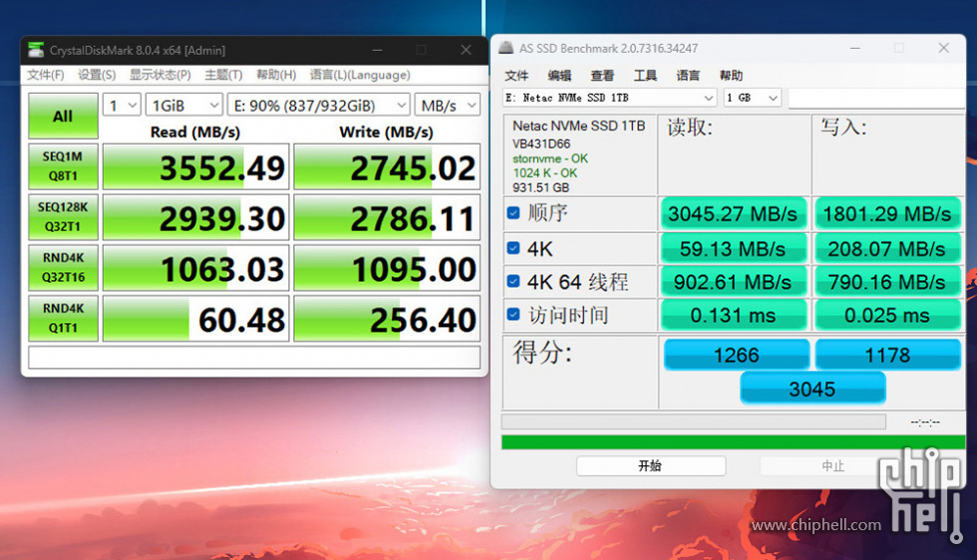The image size is (977, 560).
Task: Click the grey progress bar above the green one
Action: [x=694, y=421]
